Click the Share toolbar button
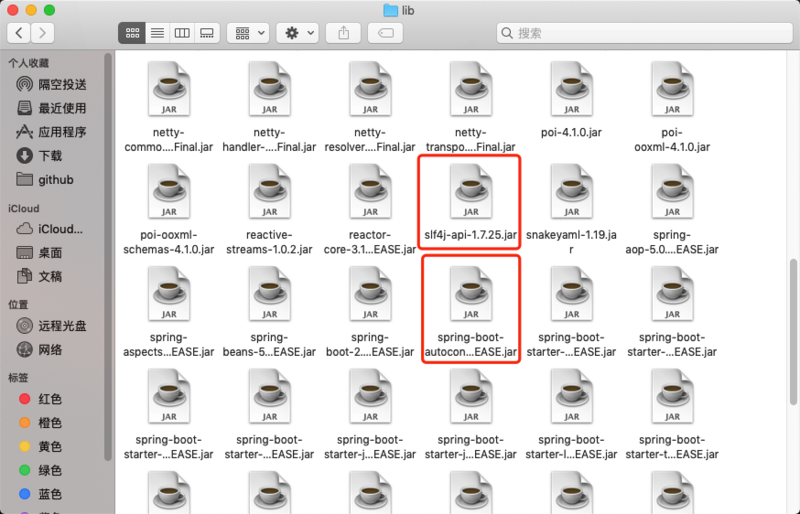This screenshot has width=800, height=514. pos(344,33)
